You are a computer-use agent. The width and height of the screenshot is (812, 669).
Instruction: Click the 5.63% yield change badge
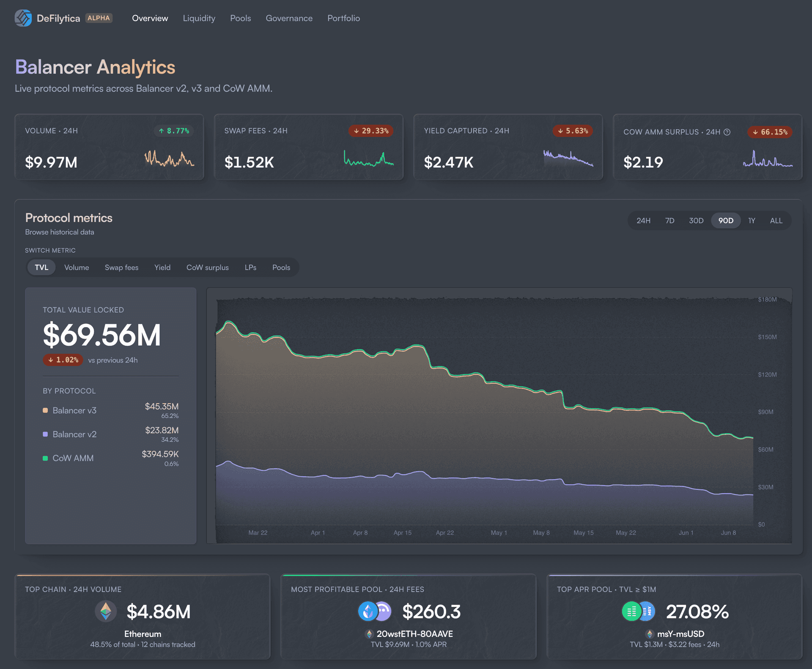pos(573,131)
